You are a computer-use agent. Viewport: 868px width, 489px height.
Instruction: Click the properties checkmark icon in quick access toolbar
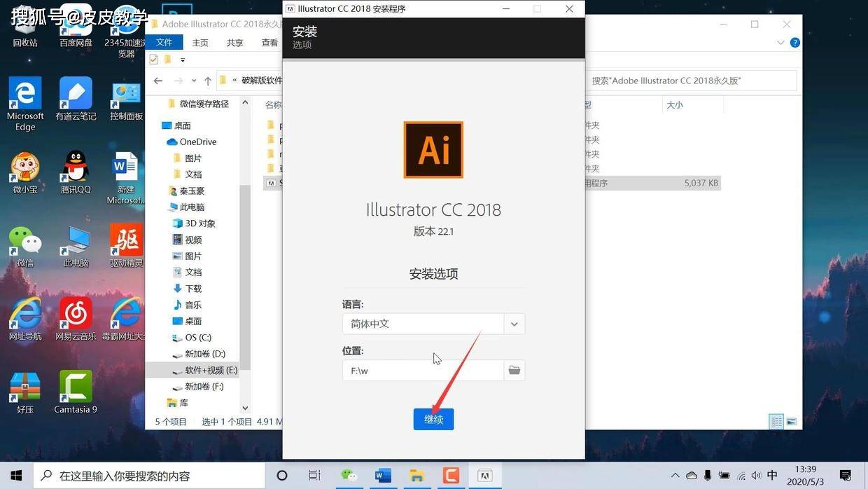point(153,60)
